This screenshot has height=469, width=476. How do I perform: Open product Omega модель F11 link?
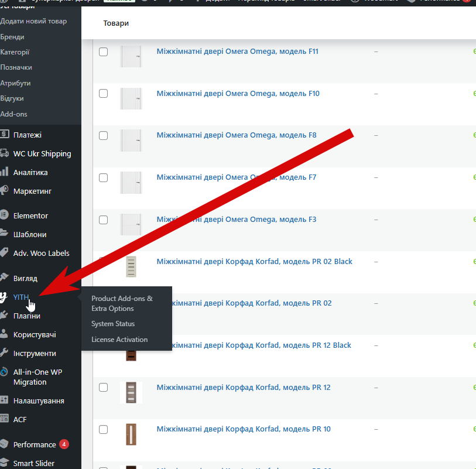pos(237,52)
